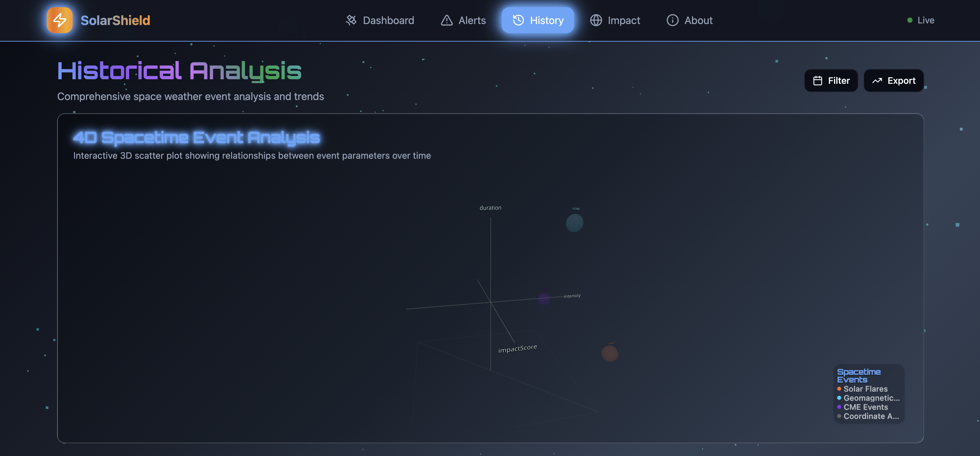Image resolution: width=980 pixels, height=456 pixels.
Task: Click the SolarShield lightning bolt logo
Action: coord(60,20)
